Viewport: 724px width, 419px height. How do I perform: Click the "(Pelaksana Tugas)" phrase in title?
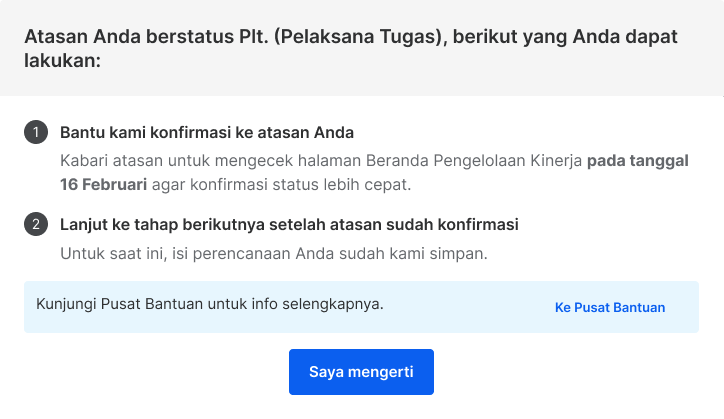pos(361,36)
